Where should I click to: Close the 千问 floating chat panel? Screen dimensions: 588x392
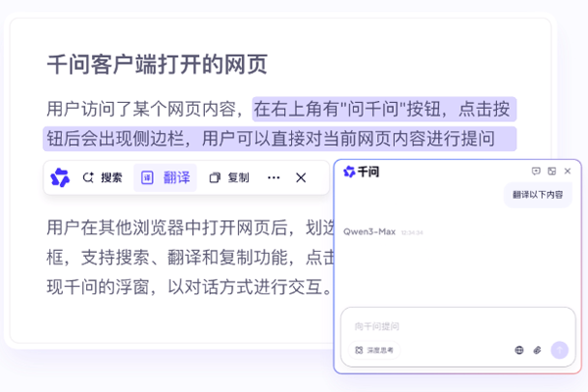pos(567,171)
